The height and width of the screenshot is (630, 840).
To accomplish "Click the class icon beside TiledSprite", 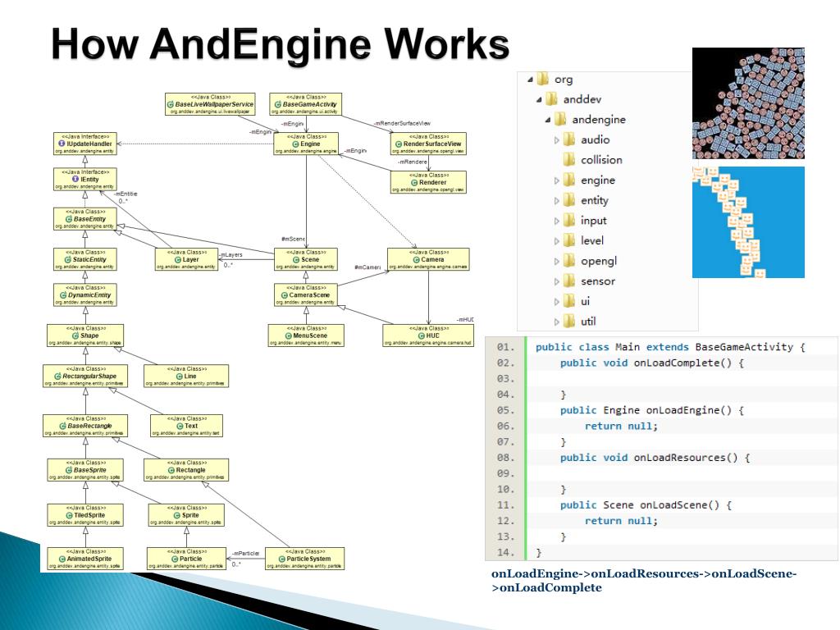I will (69, 515).
